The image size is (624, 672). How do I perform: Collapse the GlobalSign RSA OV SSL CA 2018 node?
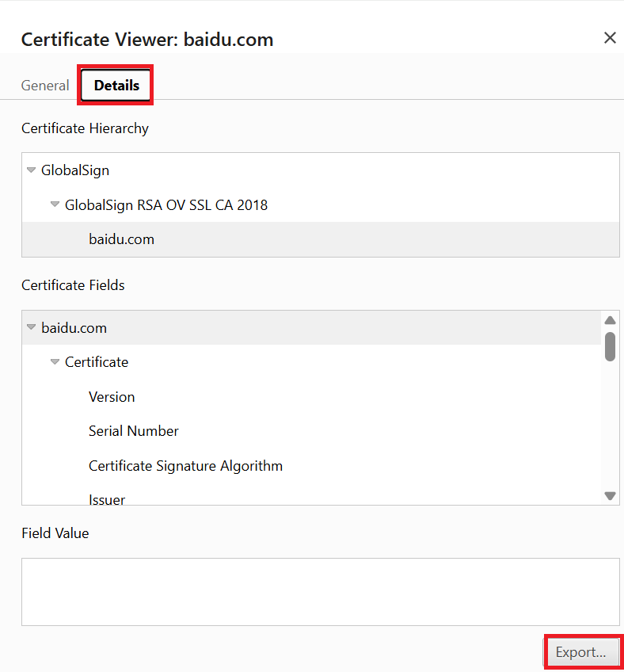(54, 204)
